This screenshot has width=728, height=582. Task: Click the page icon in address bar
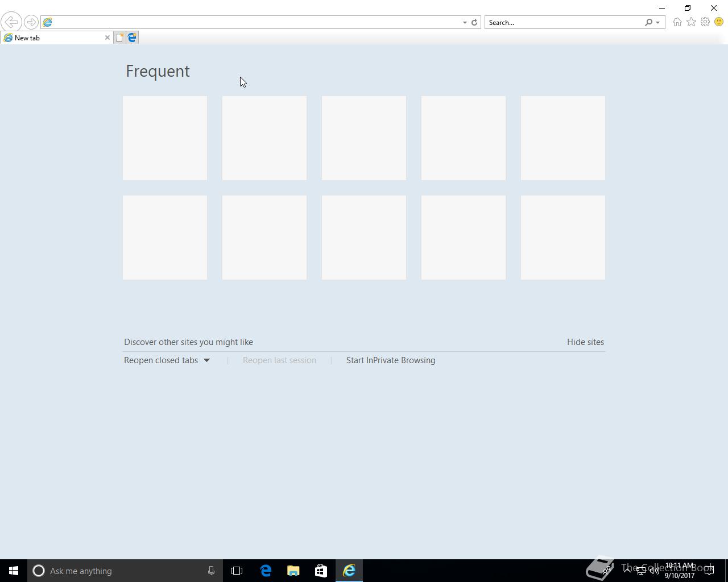47,22
